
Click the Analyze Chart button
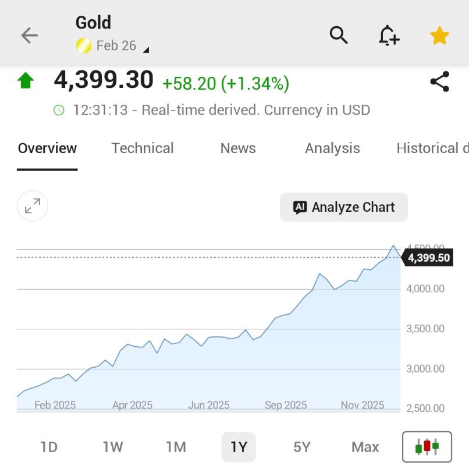[344, 207]
